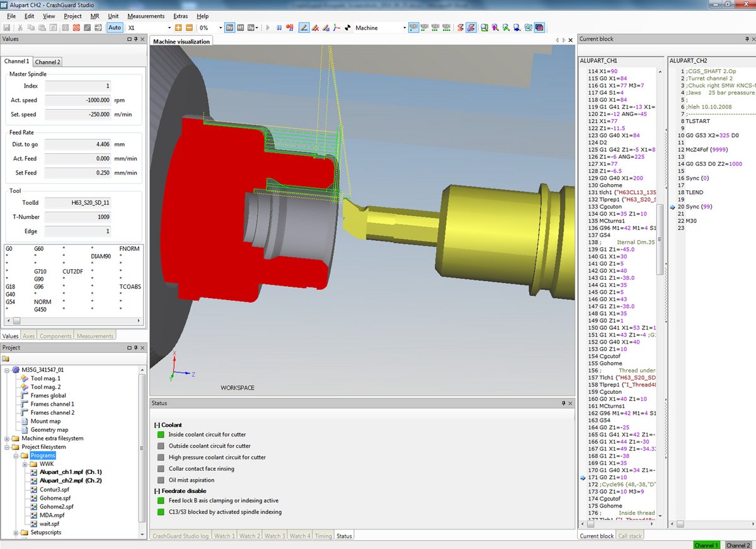Open the X1 axis dropdown
Screen dimensions: 756x549
pyautogui.click(x=169, y=28)
